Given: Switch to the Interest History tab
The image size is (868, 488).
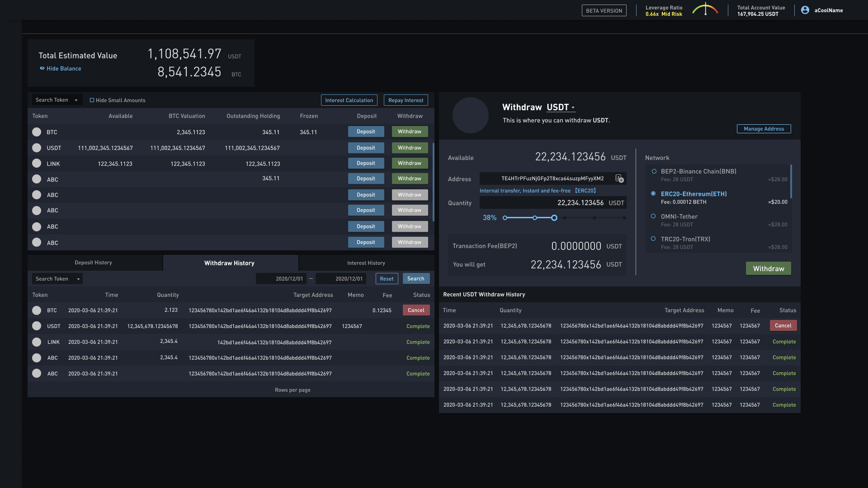Looking at the screenshot, I should click(x=366, y=263).
